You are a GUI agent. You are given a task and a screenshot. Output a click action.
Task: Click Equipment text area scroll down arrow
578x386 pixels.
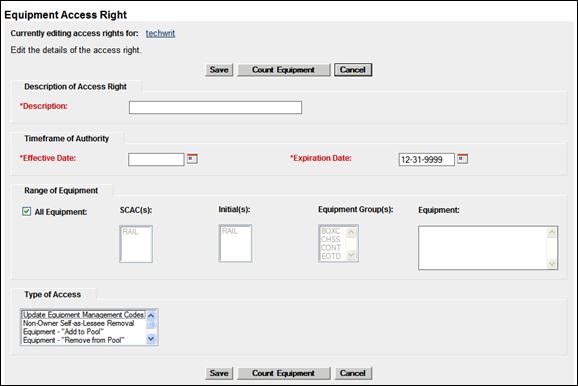click(x=552, y=263)
